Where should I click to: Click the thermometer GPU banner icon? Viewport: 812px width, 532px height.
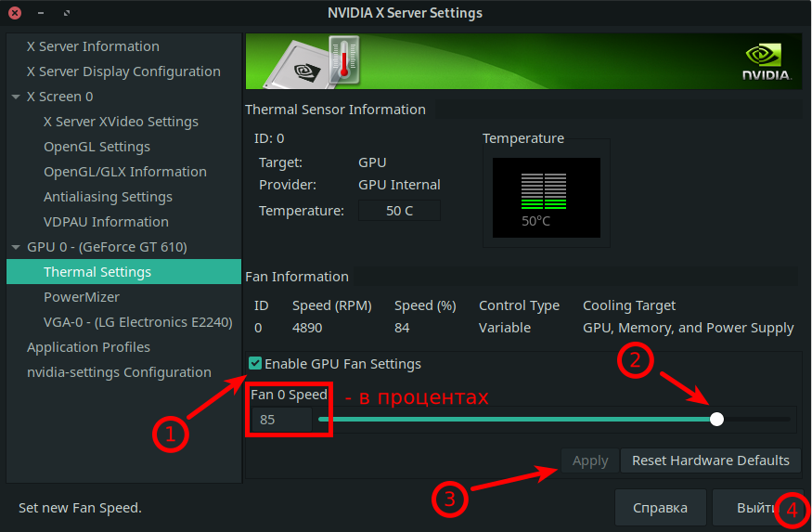tap(344, 60)
